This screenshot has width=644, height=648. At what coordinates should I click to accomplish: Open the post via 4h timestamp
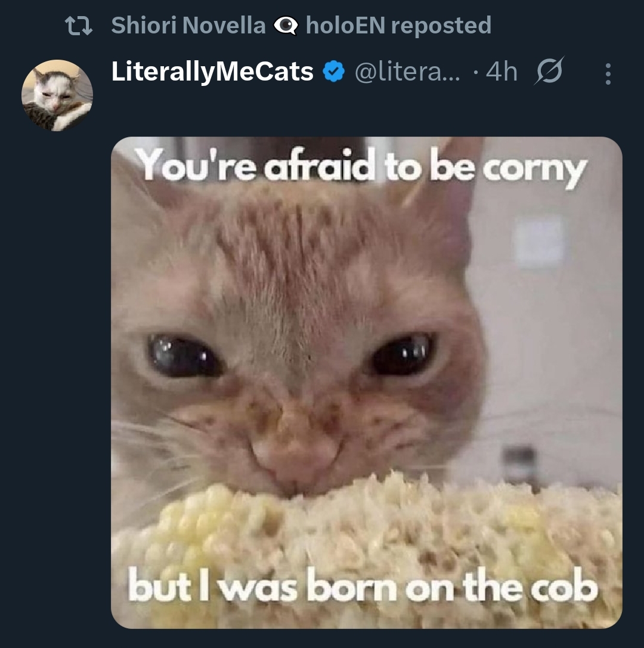[501, 72]
